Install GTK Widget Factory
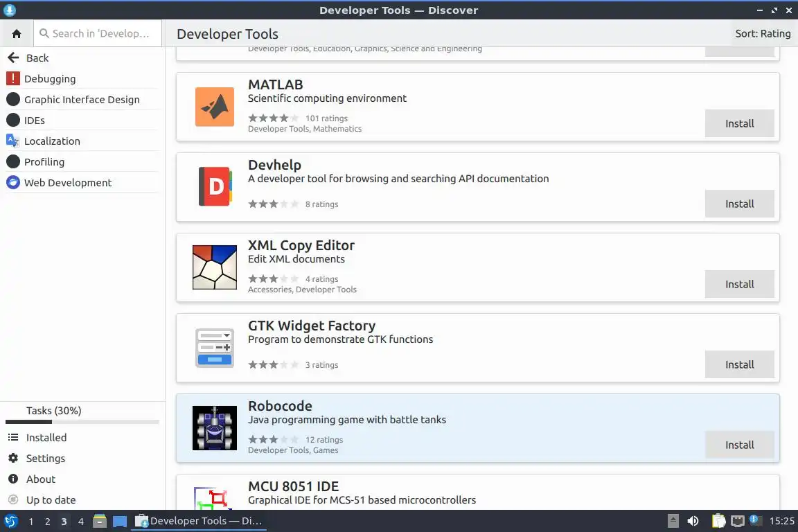The image size is (798, 532). pyautogui.click(x=740, y=364)
